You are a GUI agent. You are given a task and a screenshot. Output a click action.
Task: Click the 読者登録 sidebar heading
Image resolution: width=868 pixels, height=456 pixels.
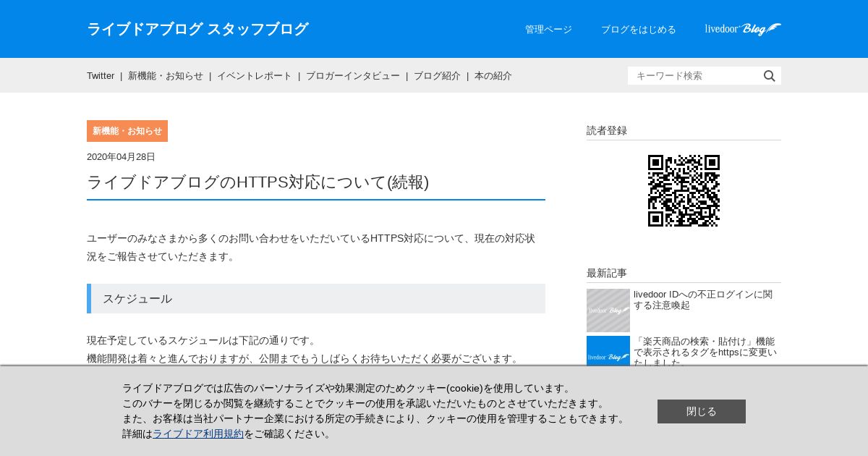pyautogui.click(x=607, y=131)
